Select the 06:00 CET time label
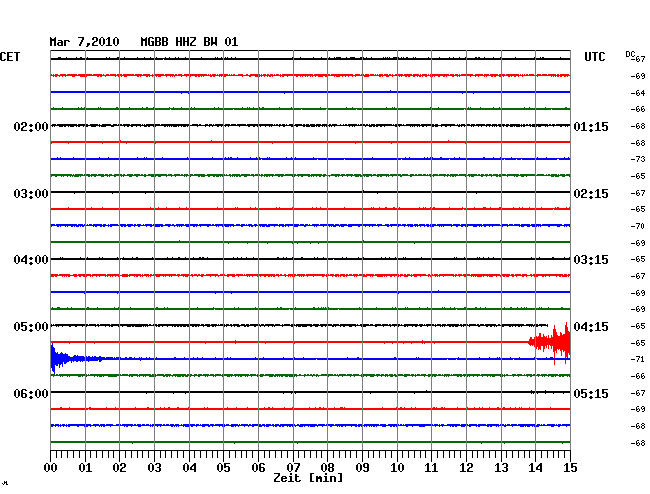650x494 pixels. pos(31,393)
